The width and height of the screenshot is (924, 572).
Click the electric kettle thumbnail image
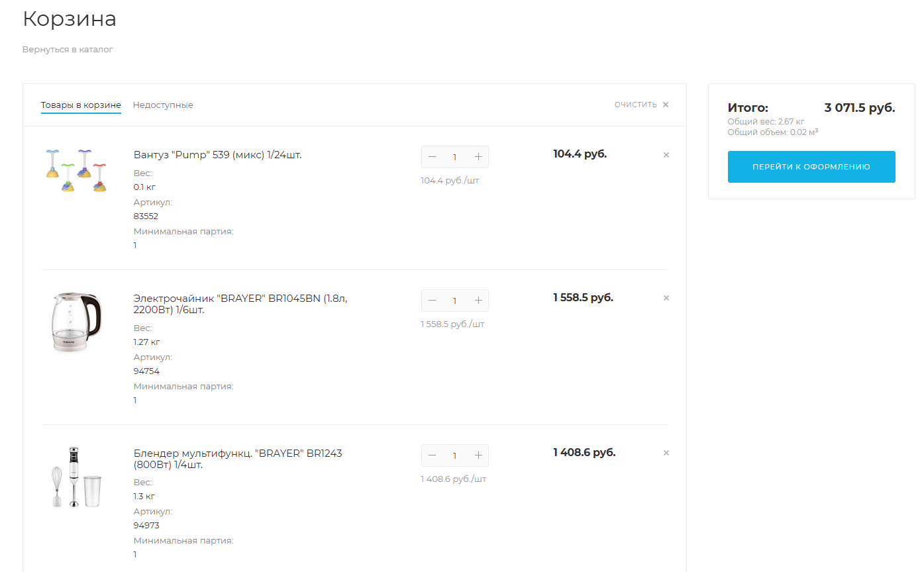pyautogui.click(x=77, y=322)
